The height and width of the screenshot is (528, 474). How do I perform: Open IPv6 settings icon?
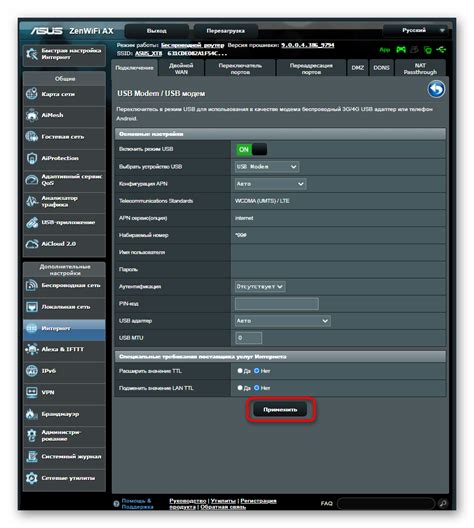(x=32, y=371)
